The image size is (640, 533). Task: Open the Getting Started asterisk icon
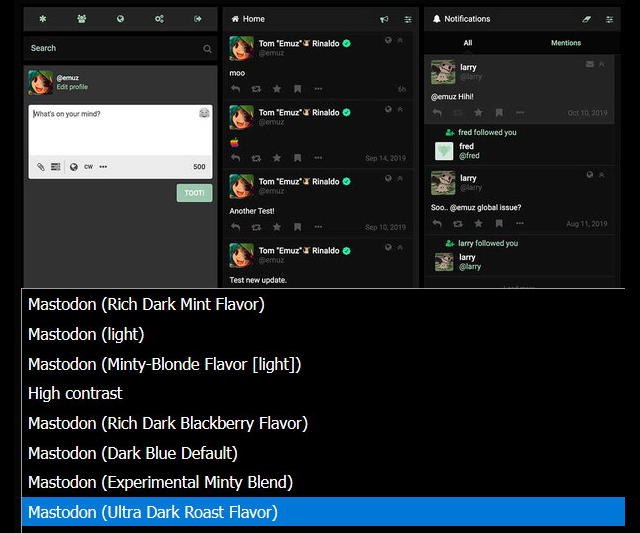coord(43,19)
